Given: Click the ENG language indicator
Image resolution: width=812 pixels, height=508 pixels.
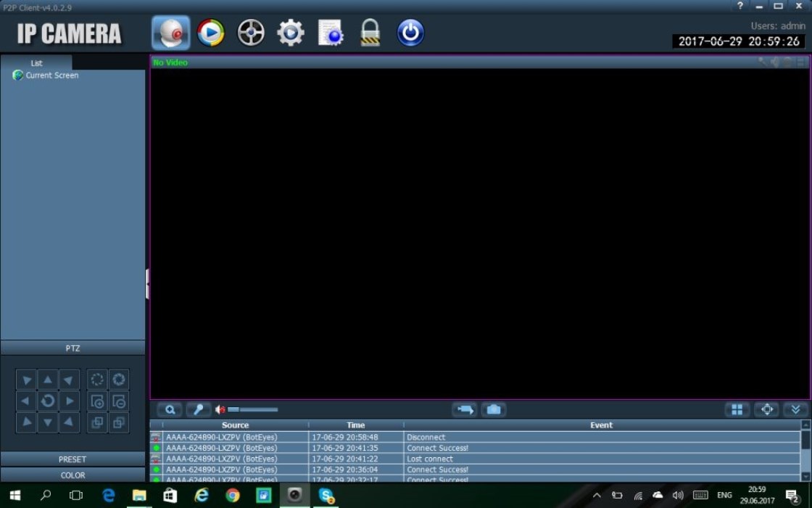Looking at the screenshot, I should [724, 496].
